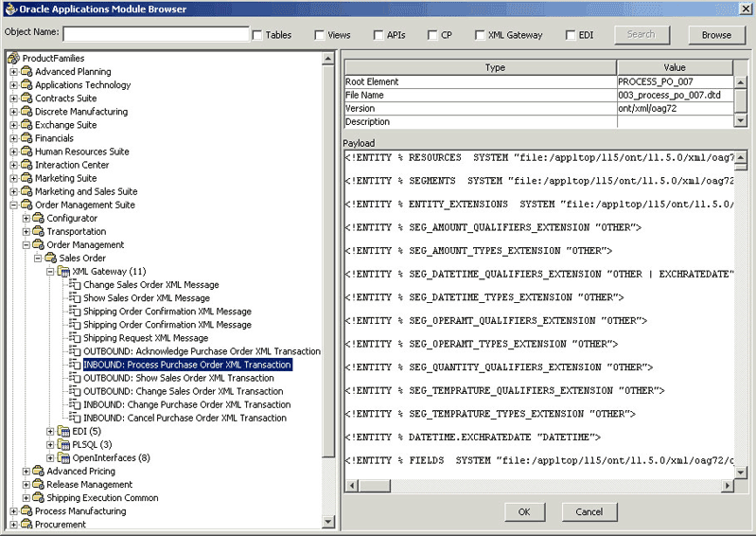Expand the Financials tree node
Viewport: 756px width, 536px height.
tap(13, 138)
